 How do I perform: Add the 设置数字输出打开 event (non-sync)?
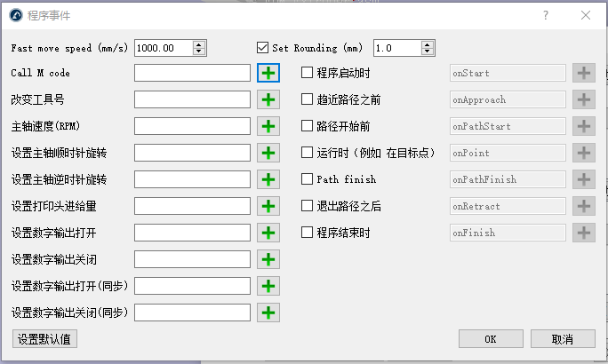click(268, 233)
